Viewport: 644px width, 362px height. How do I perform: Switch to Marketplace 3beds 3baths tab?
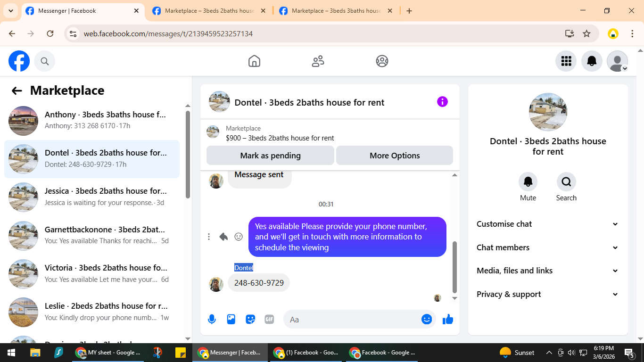tap(336, 11)
